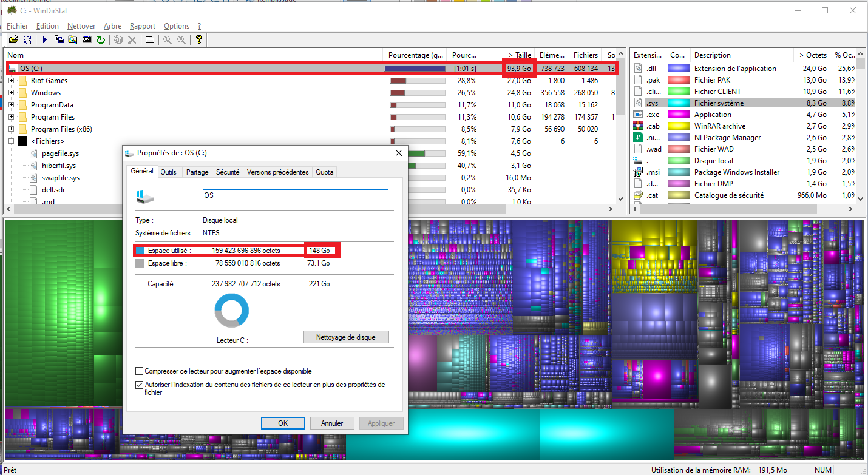Expand the Riot Games folder
This screenshot has height=475, width=868.
11,81
